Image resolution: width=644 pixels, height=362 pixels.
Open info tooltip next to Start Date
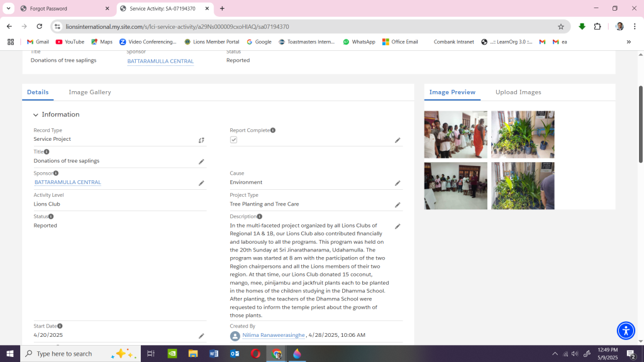(60, 326)
